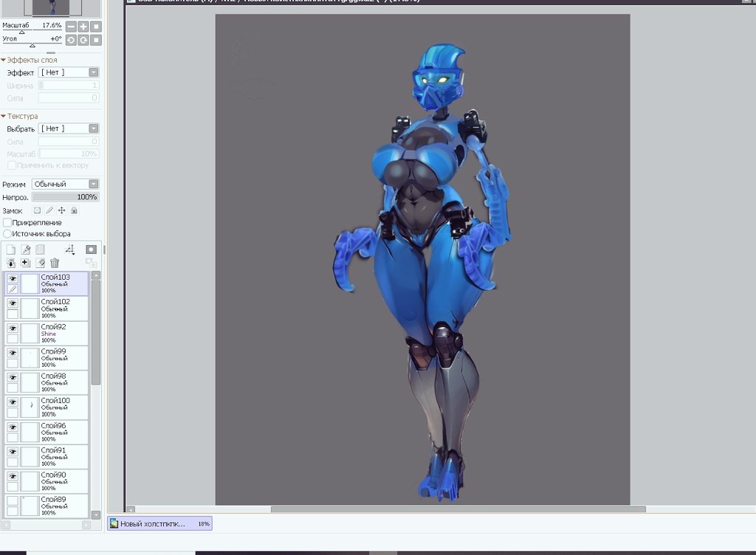Hide layer Слой96 with its eye icon

coord(13,427)
